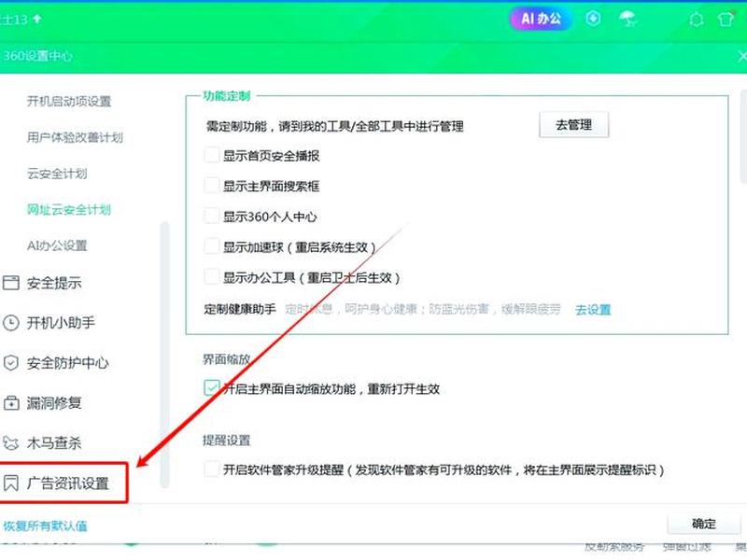Screen dimensions: 747x560
Task: Select 云安全计划 in sidebar
Action: tap(57, 174)
